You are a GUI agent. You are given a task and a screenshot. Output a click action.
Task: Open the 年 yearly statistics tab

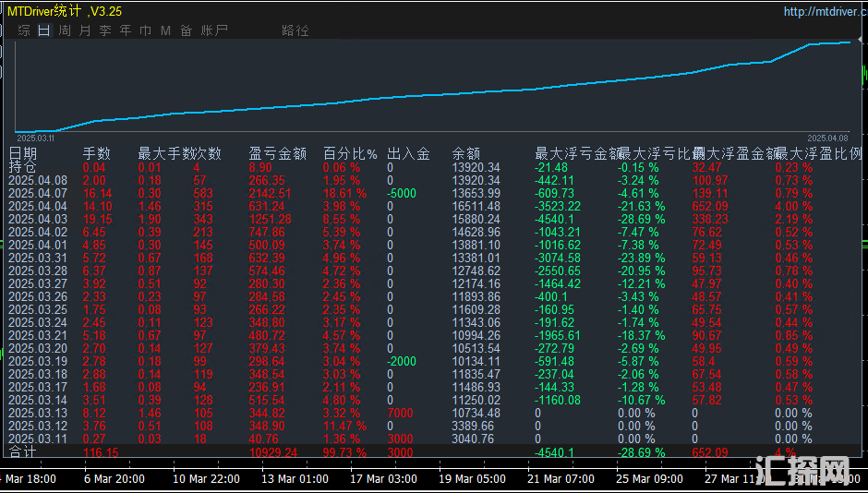[x=126, y=30]
